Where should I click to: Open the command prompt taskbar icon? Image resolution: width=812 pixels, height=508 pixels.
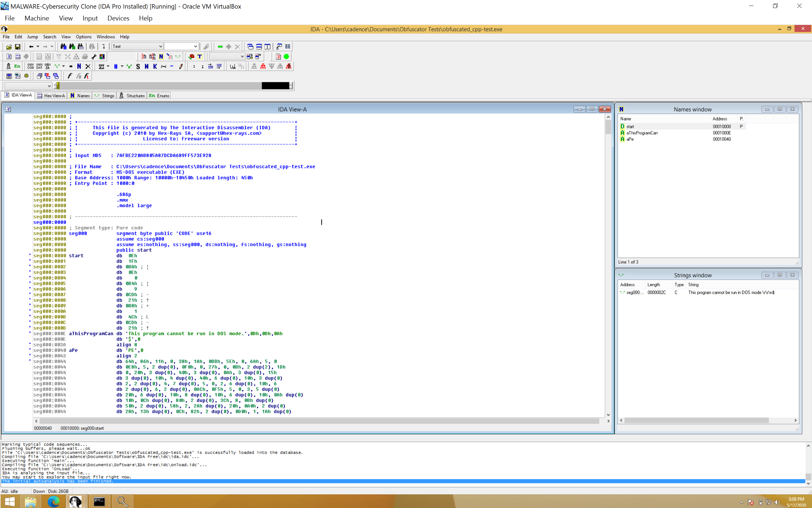pyautogui.click(x=99, y=501)
